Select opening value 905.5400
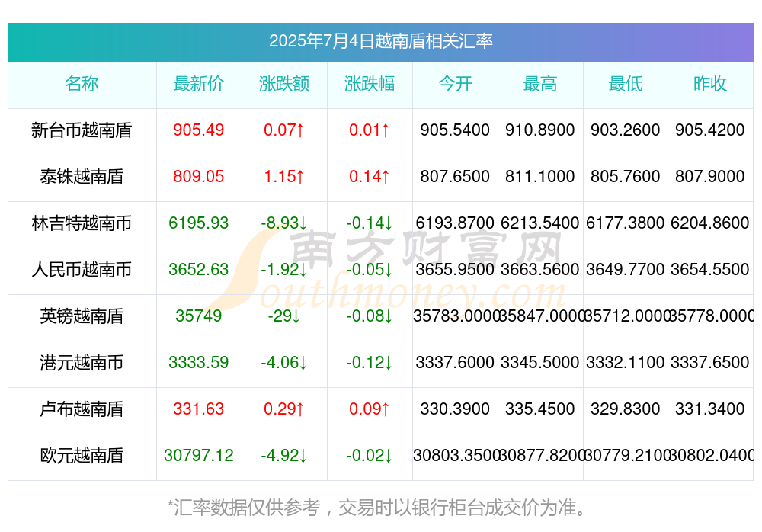762x532 pixels. [x=455, y=130]
